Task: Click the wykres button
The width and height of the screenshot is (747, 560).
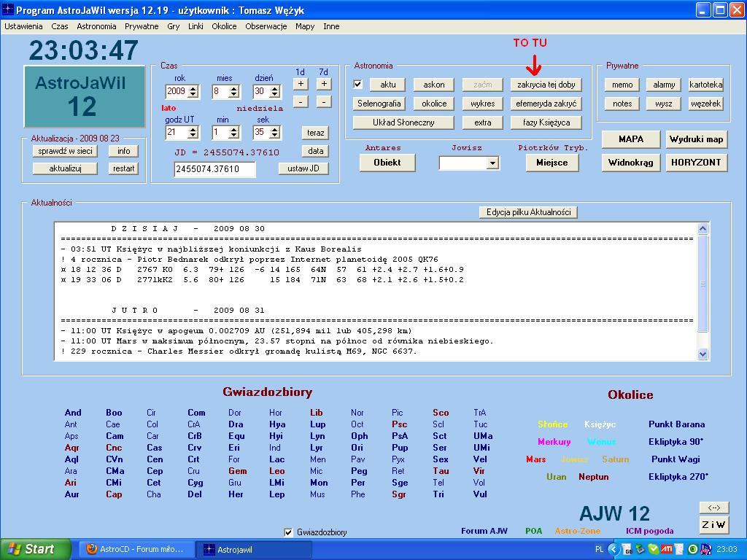Action: [483, 104]
